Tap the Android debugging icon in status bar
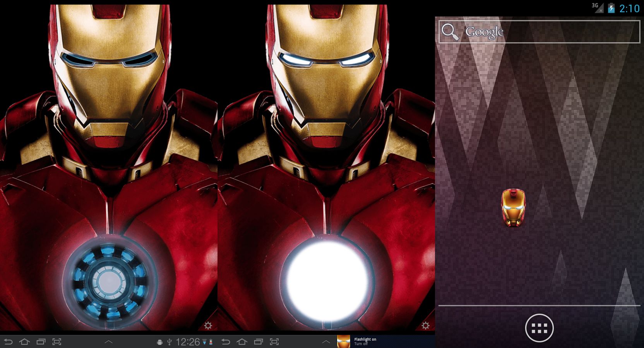644x348 pixels. [160, 342]
